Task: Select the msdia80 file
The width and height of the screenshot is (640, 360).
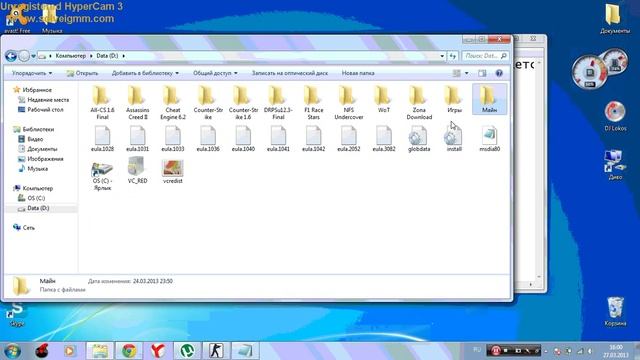Action: point(489,138)
